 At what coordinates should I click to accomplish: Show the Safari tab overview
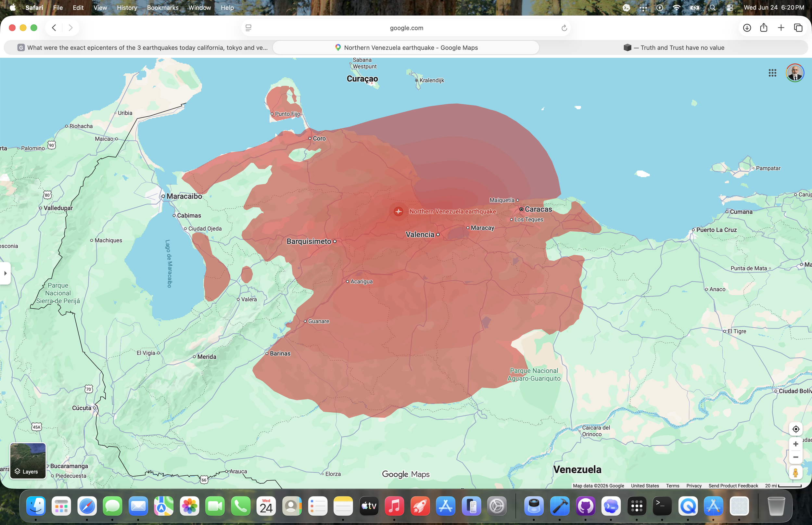click(x=798, y=28)
